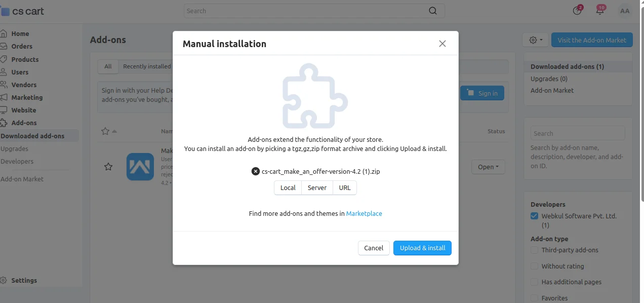Screen dimensions: 644x303
Task: Open the add-on status dropdown
Action: coord(488,167)
